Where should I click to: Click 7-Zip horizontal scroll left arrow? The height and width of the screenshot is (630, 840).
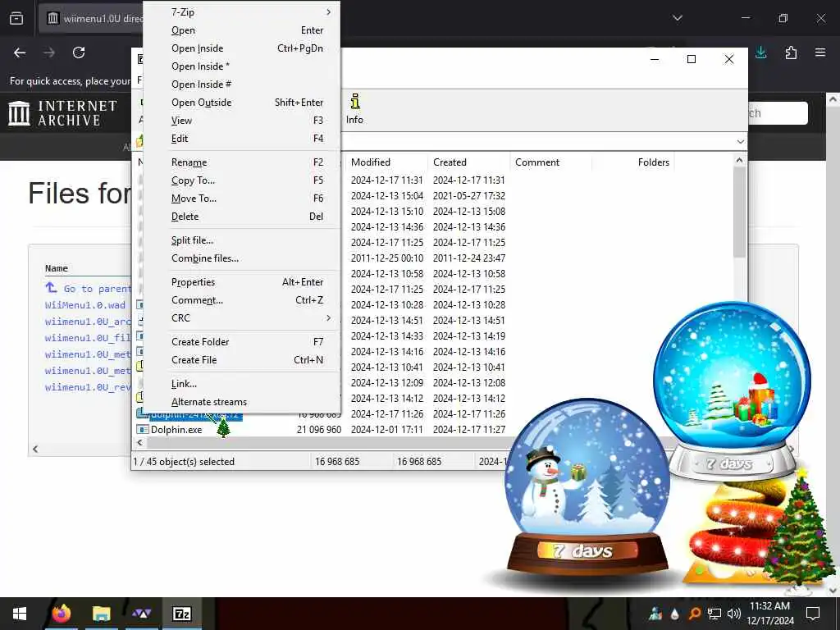(x=139, y=442)
